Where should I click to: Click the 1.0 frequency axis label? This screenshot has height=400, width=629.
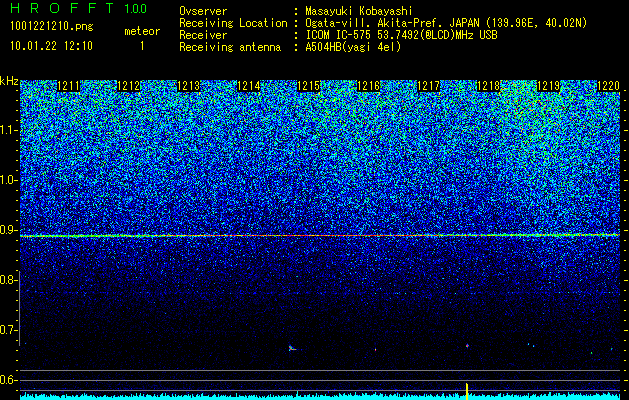point(8,180)
